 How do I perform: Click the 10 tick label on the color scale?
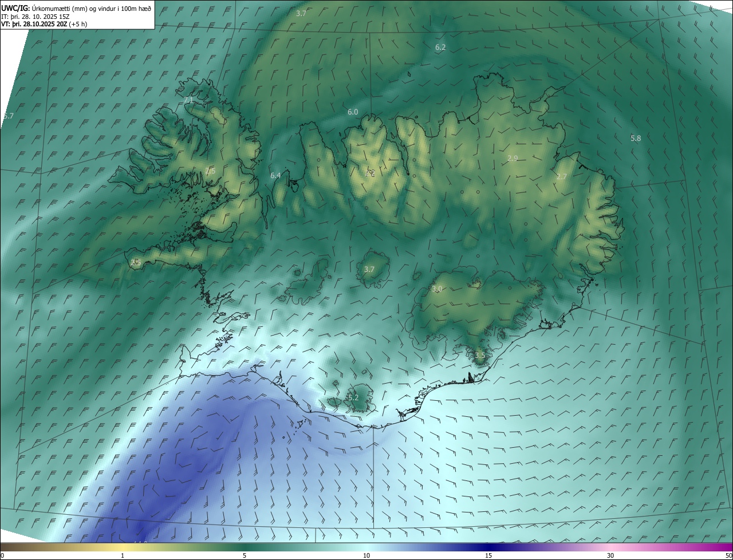tap(366, 555)
